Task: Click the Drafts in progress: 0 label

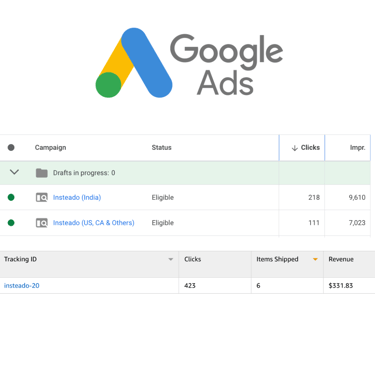Action: 84,173
